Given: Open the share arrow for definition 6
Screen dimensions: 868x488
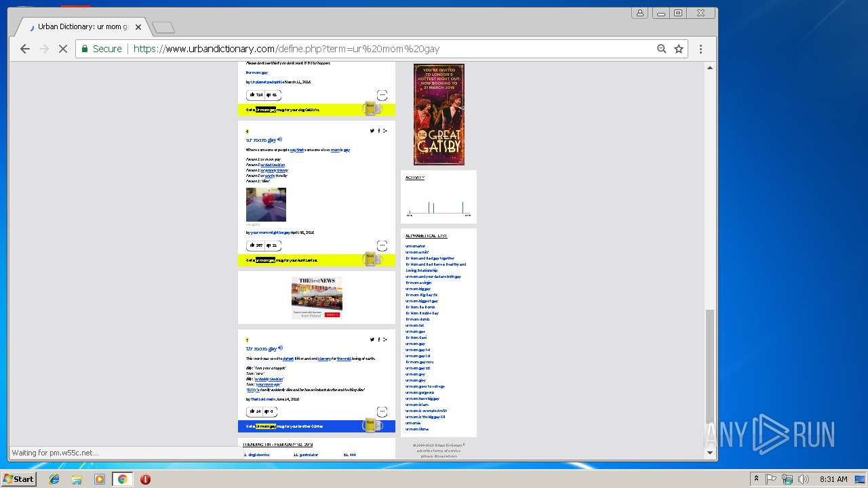Looking at the screenshot, I should tap(385, 131).
